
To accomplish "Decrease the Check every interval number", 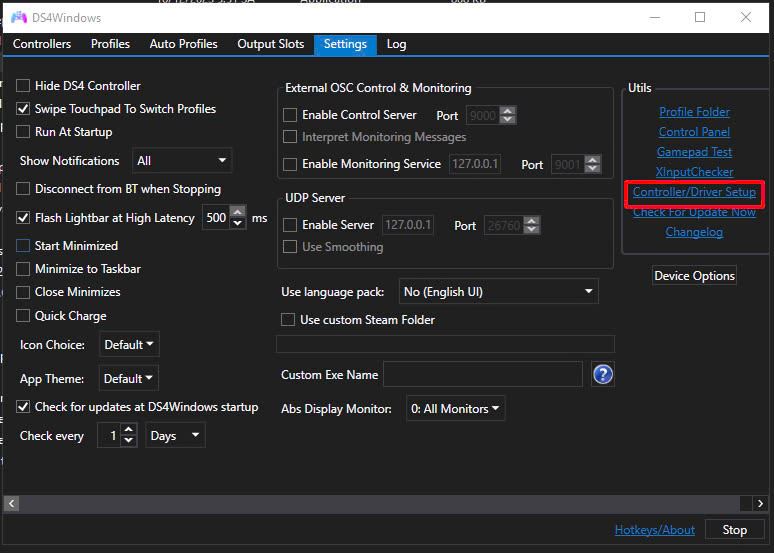I will click(129, 441).
